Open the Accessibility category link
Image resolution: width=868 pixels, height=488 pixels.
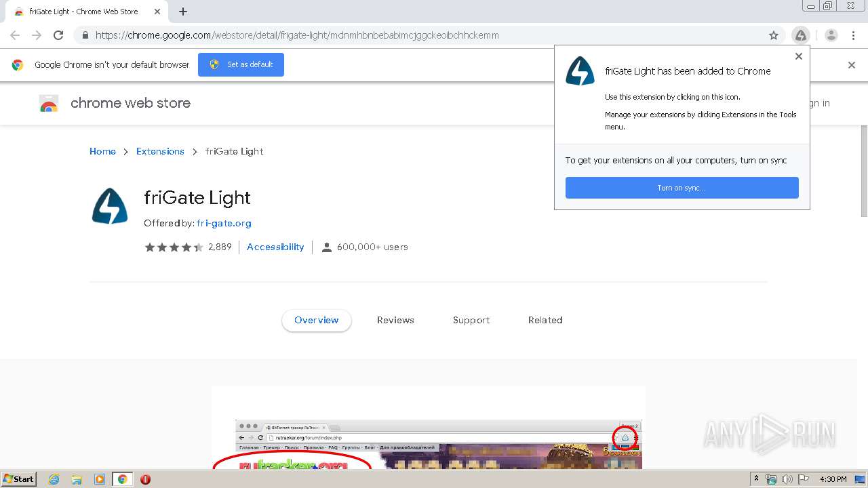click(x=275, y=247)
